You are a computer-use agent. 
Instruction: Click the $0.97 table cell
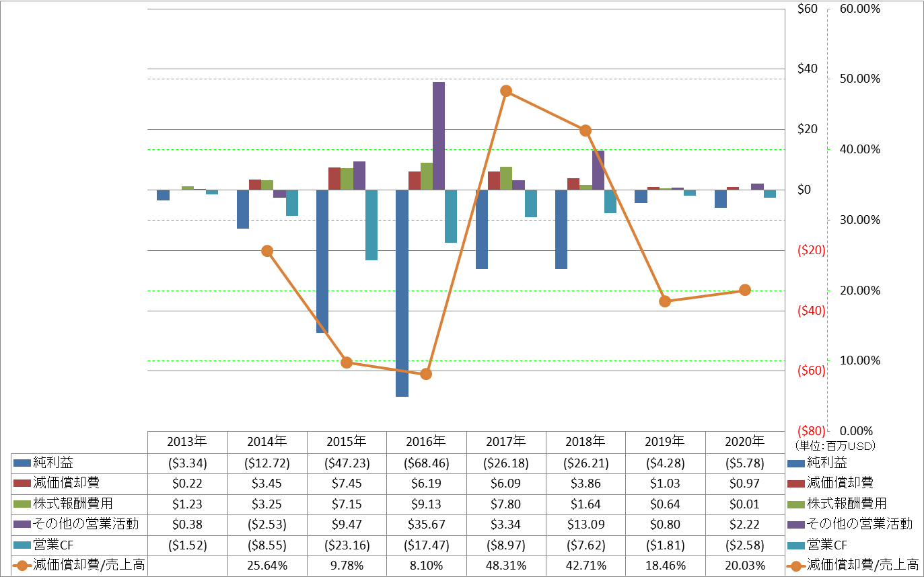click(745, 484)
